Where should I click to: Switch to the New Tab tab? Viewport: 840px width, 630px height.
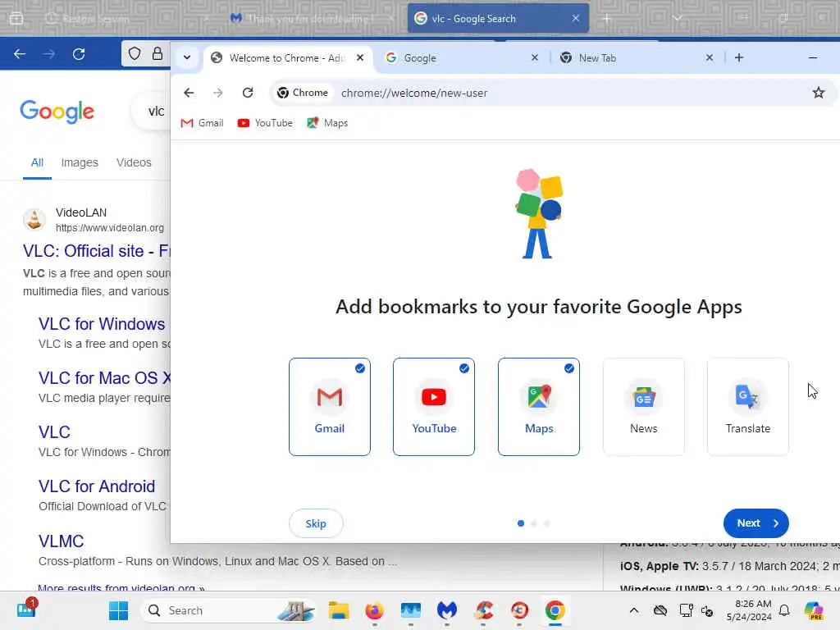pyautogui.click(x=636, y=58)
